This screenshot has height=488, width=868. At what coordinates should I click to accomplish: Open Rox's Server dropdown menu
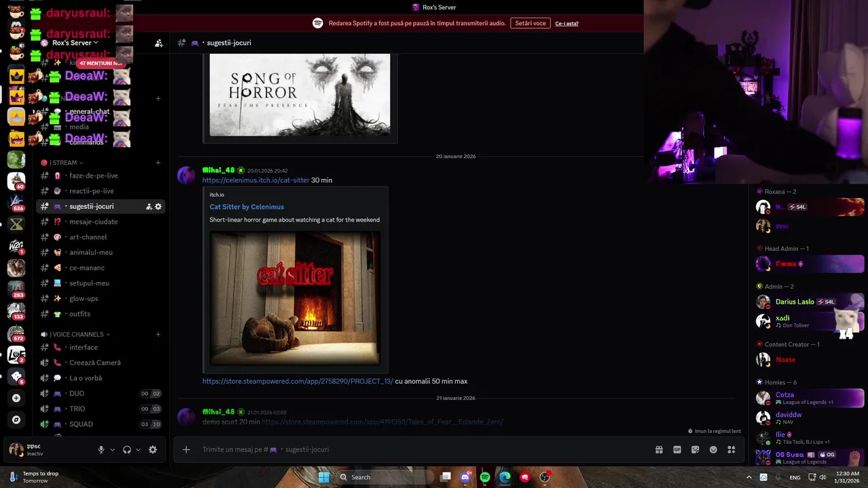[x=75, y=43]
